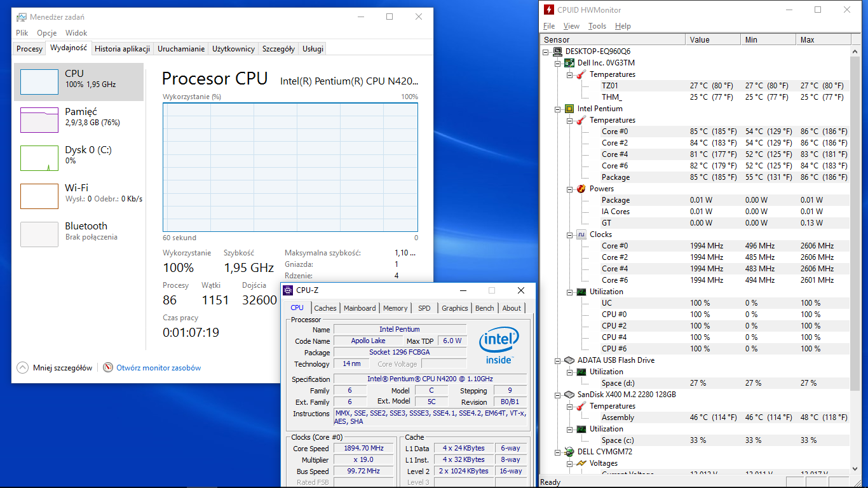Click the Temperatures thermometer icon under Intel Pentium

pos(581,120)
